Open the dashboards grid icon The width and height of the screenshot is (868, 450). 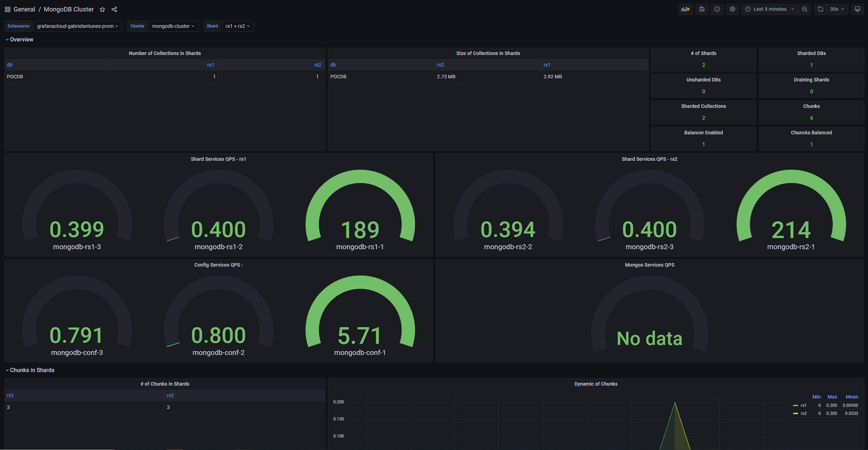(8, 10)
